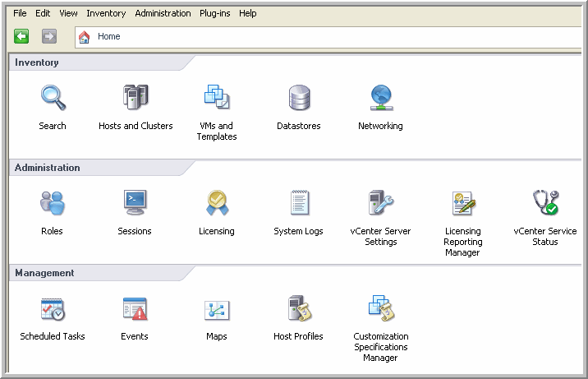Open Customization Specifications Manager
Screen dimensions: 588x379
coord(380,309)
